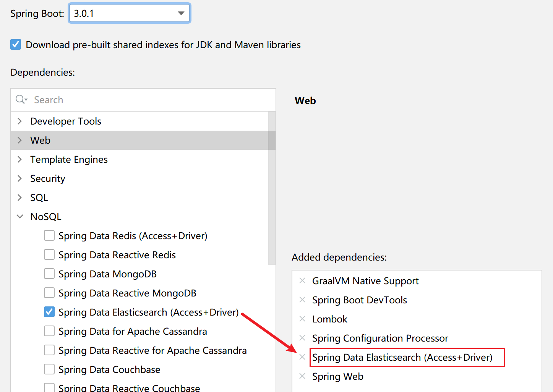Select the Template Engines row label
The image size is (553, 392).
tap(69, 159)
